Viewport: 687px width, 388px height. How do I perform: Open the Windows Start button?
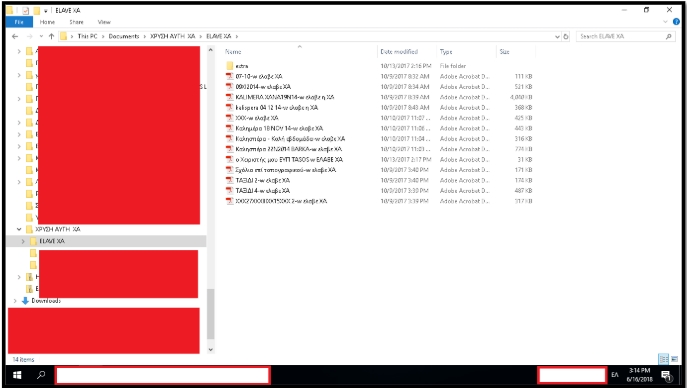pyautogui.click(x=17, y=375)
